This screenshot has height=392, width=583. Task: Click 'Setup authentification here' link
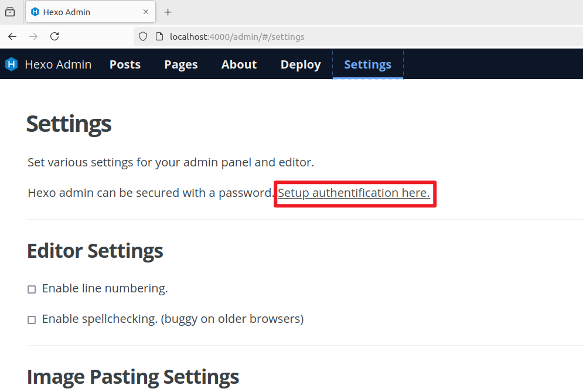[x=353, y=193]
